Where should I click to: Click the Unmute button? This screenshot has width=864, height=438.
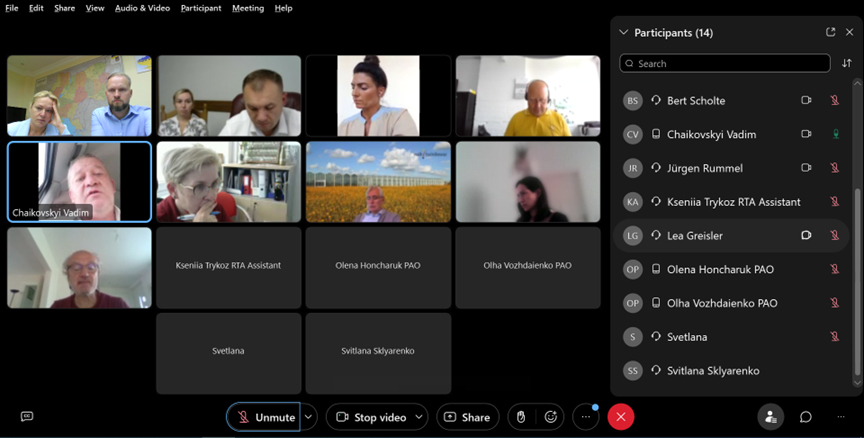click(x=263, y=417)
